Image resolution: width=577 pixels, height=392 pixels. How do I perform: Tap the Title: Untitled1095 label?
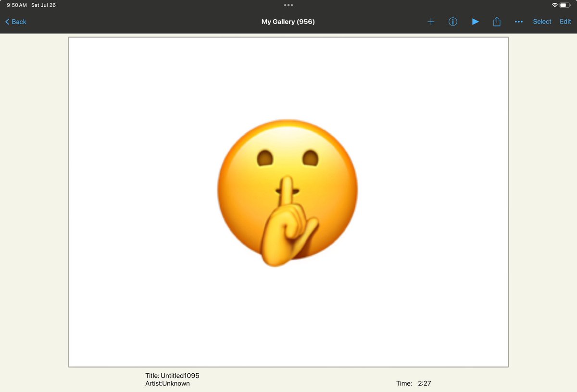coord(172,376)
